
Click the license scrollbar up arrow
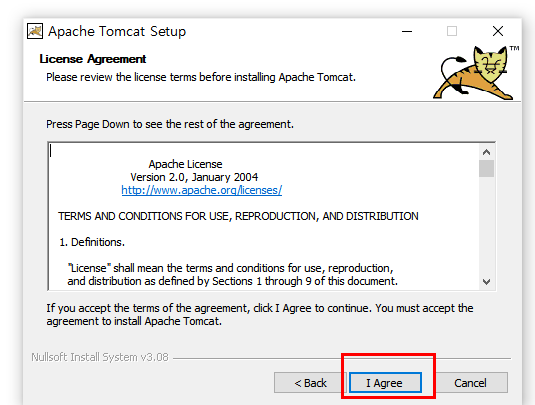[x=487, y=152]
